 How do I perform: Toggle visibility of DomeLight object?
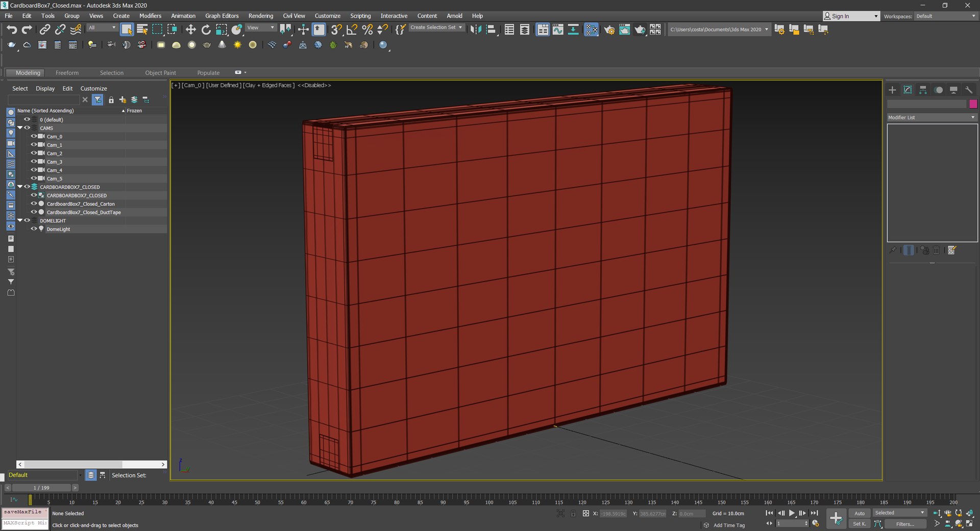click(x=34, y=229)
